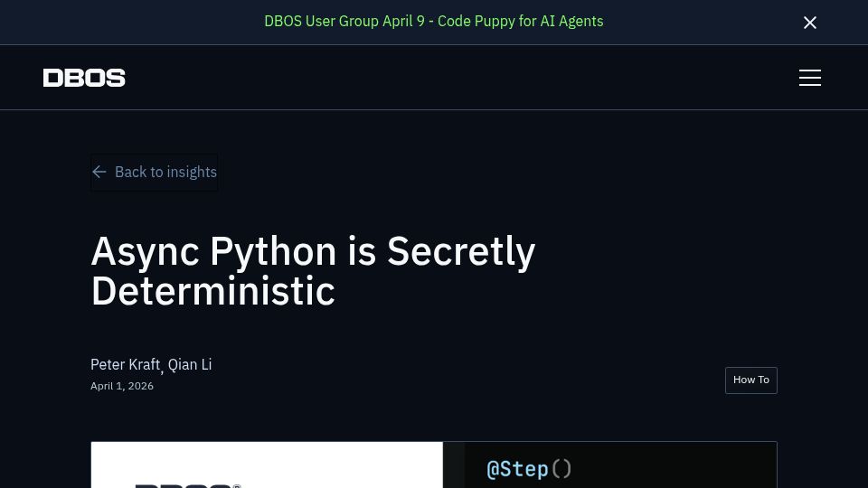Image resolution: width=868 pixels, height=488 pixels.
Task: Dismiss the announcement banner with the X
Action: [810, 22]
